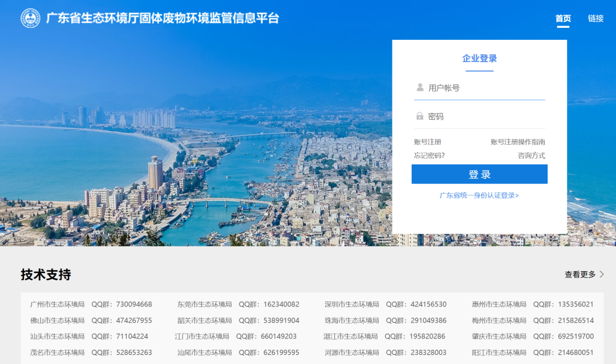This screenshot has width=616, height=364.
Task: Select 汕头市生态环境局 entry
Action: click(58, 337)
